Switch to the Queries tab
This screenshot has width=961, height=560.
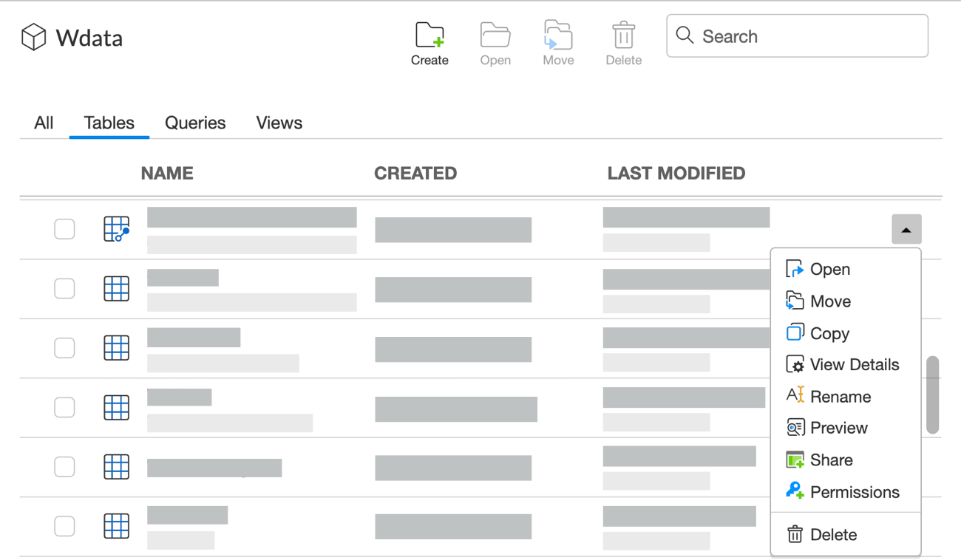(x=195, y=123)
